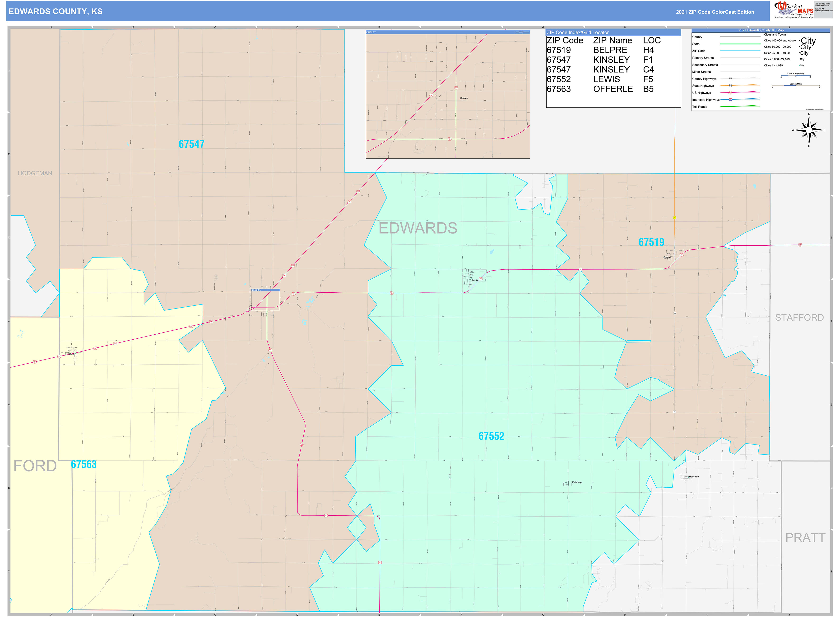
Task: Click the ZIP Code cyan line swatch
Action: [740, 51]
